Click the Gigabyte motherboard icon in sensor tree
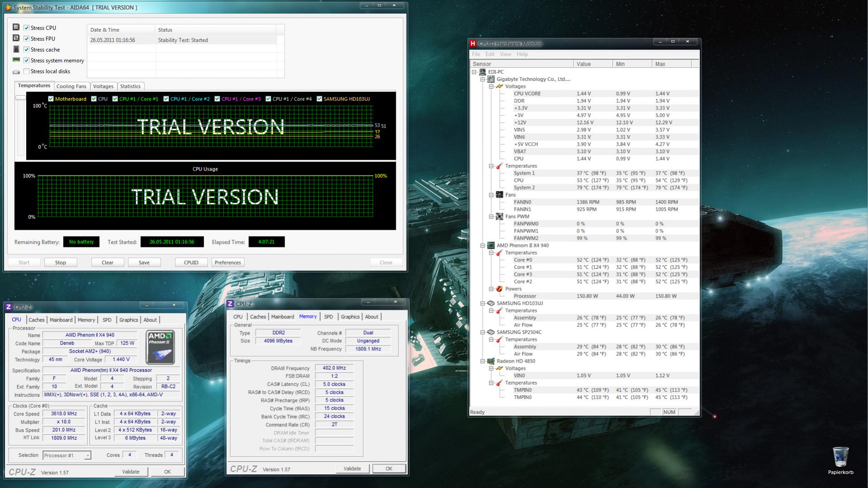Image resolution: width=868 pixels, height=488 pixels. [491, 79]
